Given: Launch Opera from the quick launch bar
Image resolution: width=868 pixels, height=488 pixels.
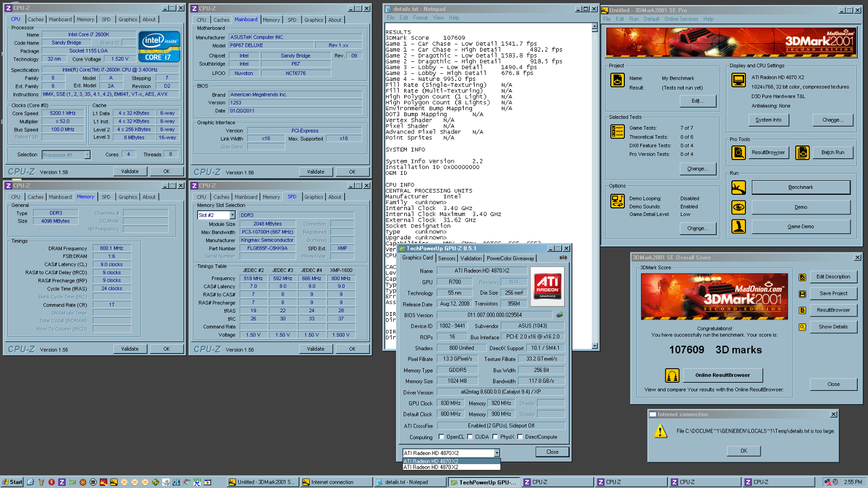Looking at the screenshot, I should [52, 482].
